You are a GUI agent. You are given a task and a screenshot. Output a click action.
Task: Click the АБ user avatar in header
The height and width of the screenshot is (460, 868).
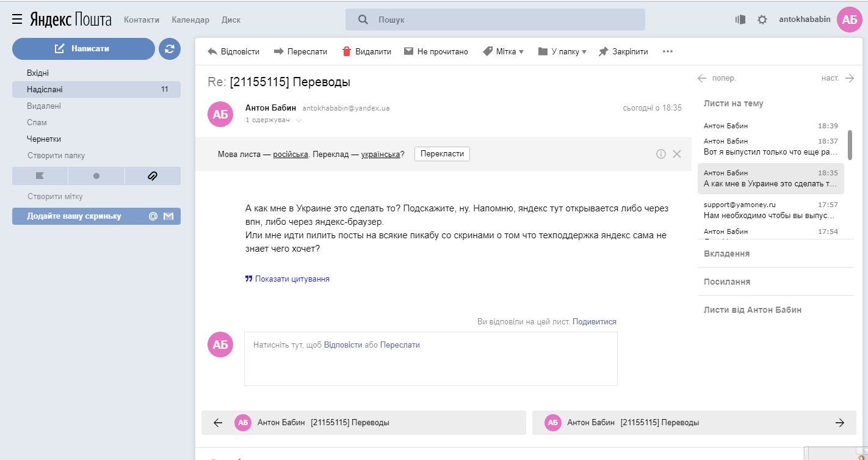pos(850,20)
